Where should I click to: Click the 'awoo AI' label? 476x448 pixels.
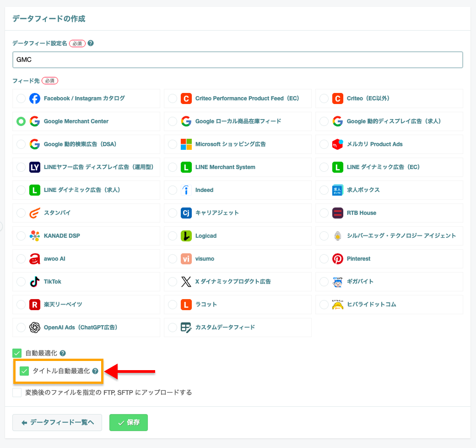pos(54,259)
